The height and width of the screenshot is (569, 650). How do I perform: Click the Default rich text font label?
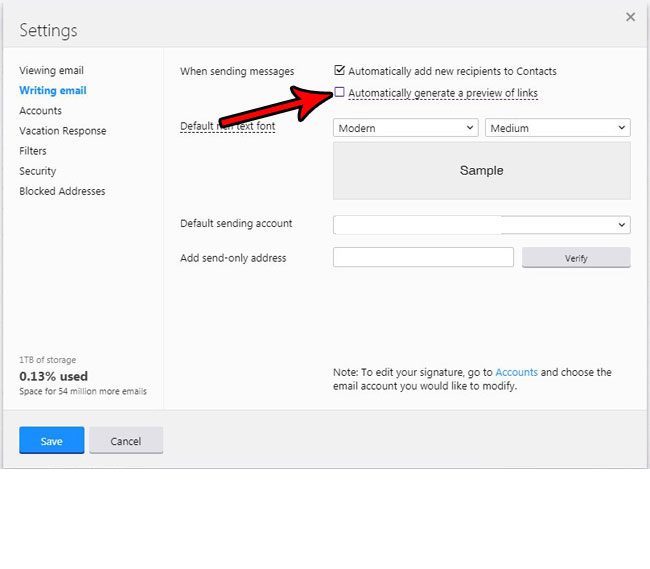(x=227, y=127)
